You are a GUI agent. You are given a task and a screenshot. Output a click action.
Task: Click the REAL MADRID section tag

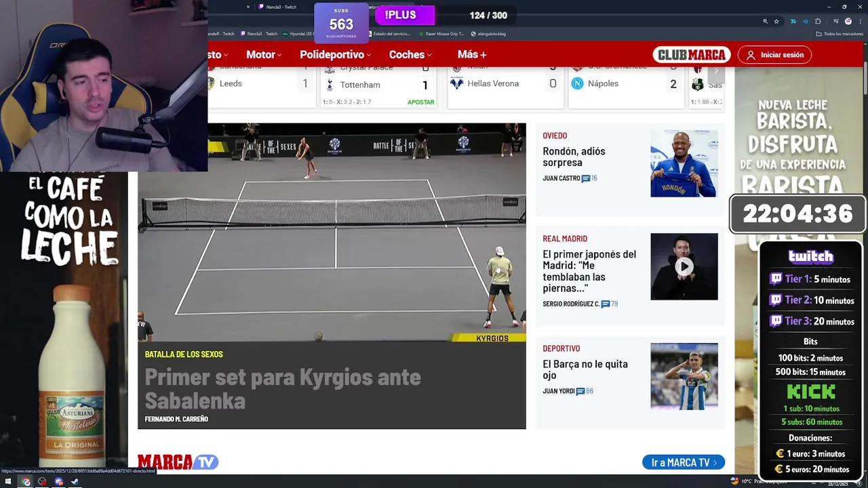click(x=565, y=239)
